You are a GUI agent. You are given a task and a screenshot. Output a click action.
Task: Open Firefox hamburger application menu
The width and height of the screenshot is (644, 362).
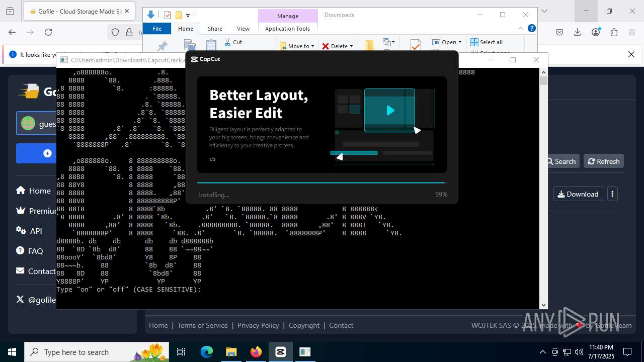pos(632,32)
